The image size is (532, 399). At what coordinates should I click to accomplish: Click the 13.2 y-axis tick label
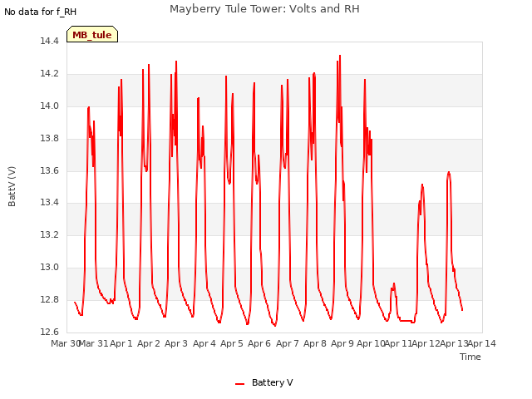point(49,234)
